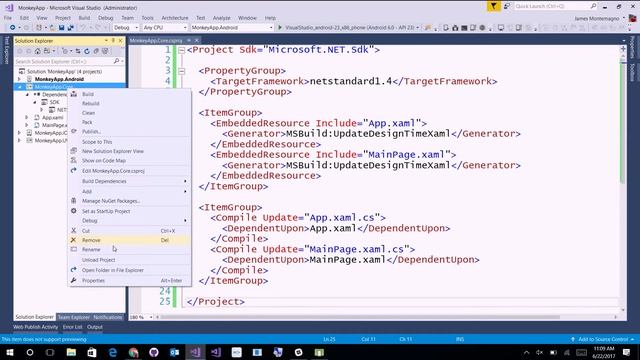This screenshot has height=360, width=640.
Task: Open Windows Store from the taskbar
Action: (x=92, y=352)
